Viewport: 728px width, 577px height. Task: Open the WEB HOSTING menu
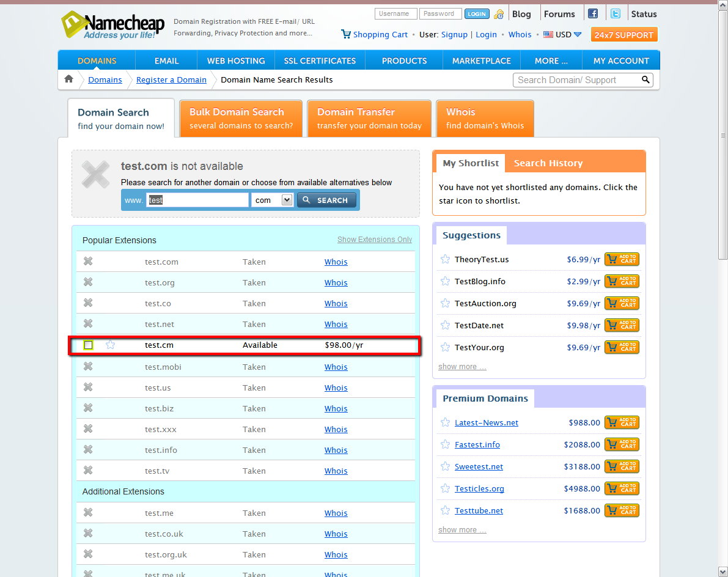pyautogui.click(x=236, y=61)
